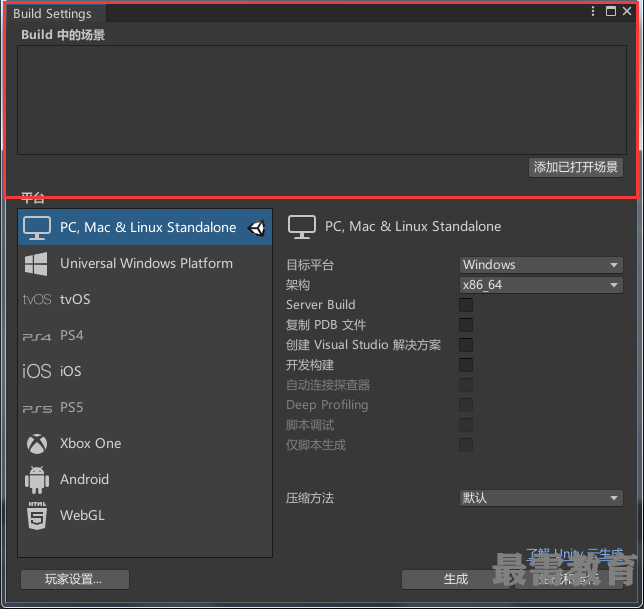The height and width of the screenshot is (609, 644).
Task: Click the Unity logo on the active platform row
Action: [x=257, y=228]
